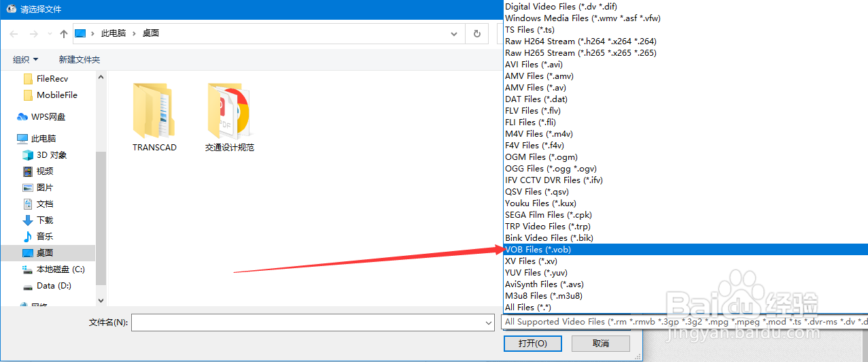Choose YUV Files (*.yuv) filter

point(686,272)
